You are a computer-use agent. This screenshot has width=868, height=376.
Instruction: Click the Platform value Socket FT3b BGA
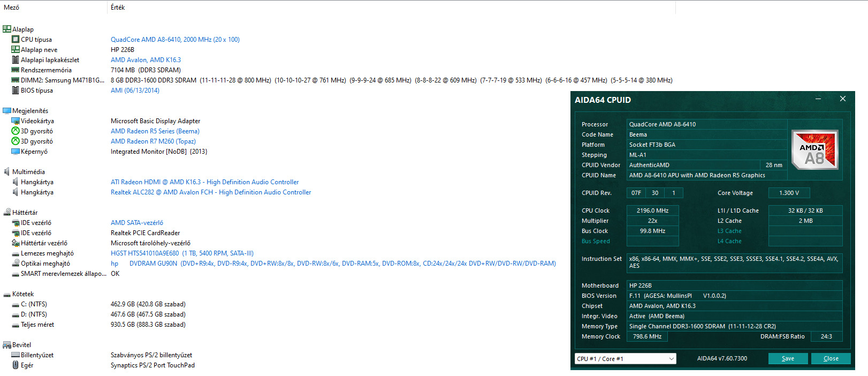click(x=707, y=145)
